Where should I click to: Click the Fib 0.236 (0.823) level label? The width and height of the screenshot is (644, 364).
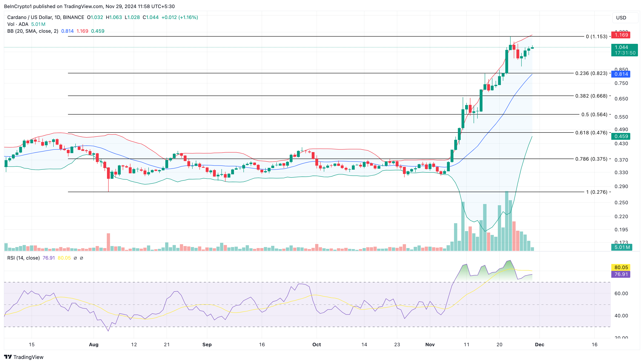tap(591, 73)
